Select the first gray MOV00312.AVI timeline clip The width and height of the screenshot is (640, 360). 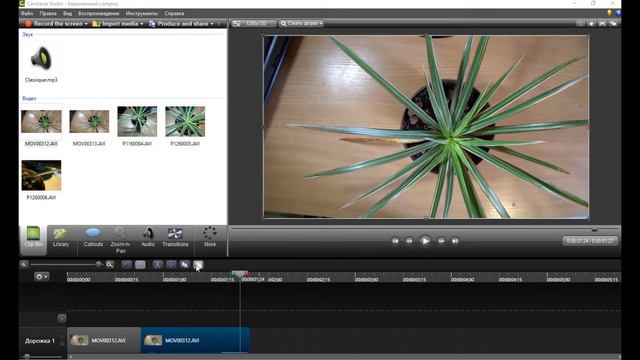point(104,340)
